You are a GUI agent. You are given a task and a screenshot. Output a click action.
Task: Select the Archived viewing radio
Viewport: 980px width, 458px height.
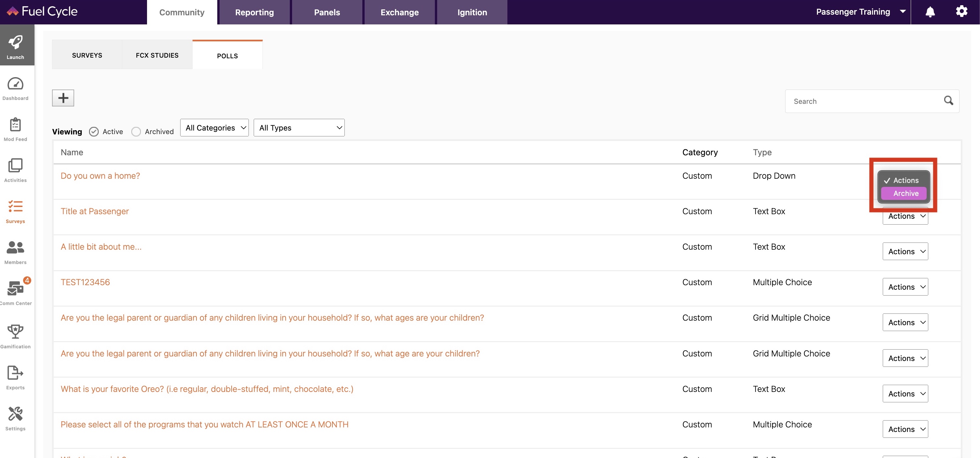click(136, 132)
